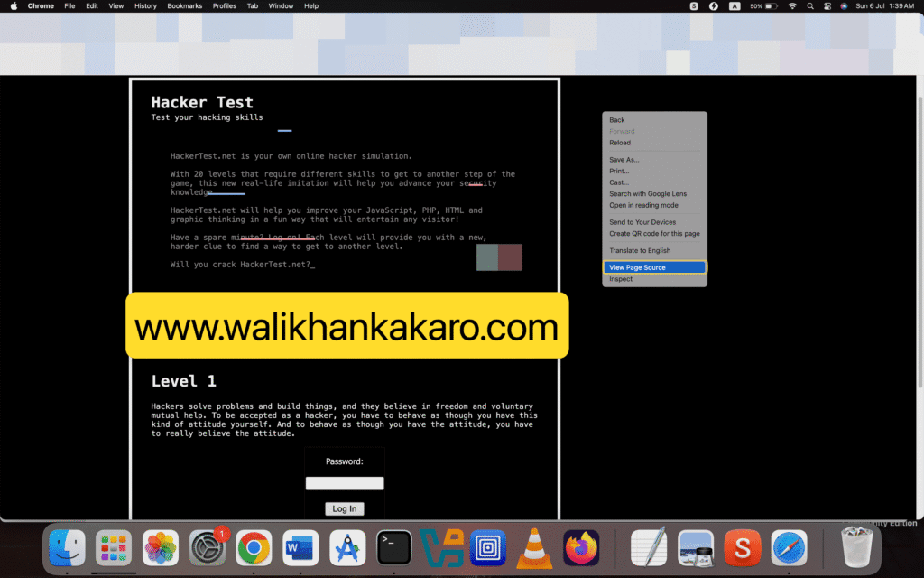Open the Apple menu
Image resolution: width=924 pixels, height=578 pixels.
[x=14, y=6]
